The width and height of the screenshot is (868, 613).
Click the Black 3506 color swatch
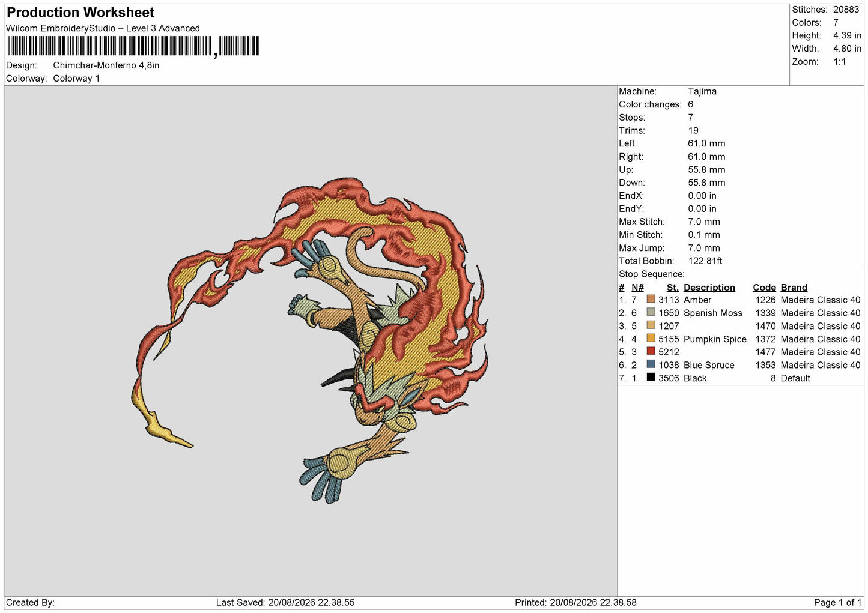point(651,378)
